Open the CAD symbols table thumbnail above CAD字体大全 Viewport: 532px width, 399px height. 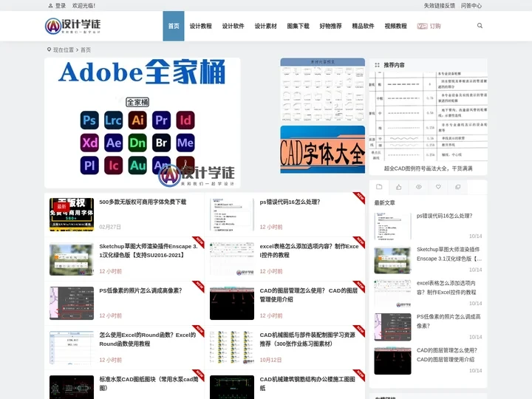coord(322,90)
